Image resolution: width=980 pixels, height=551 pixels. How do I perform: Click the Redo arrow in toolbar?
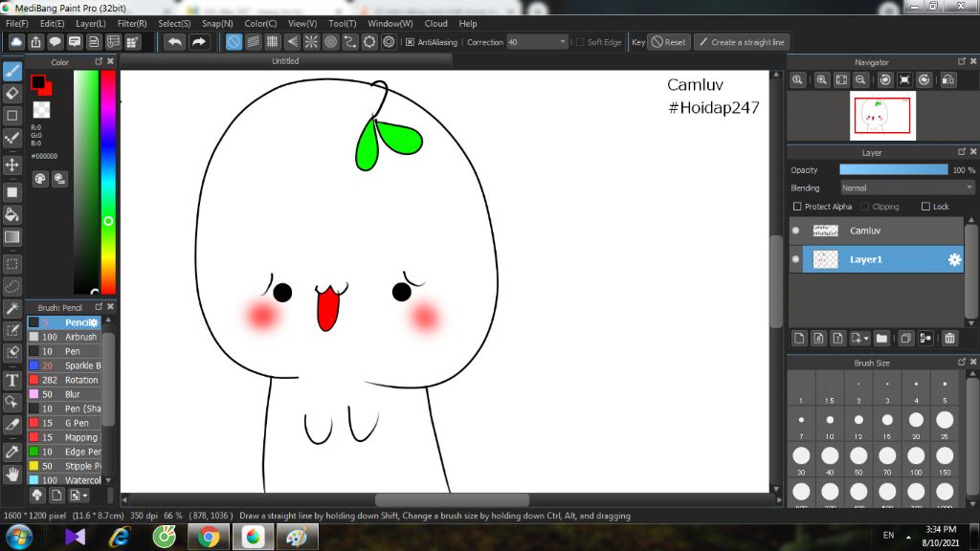199,42
